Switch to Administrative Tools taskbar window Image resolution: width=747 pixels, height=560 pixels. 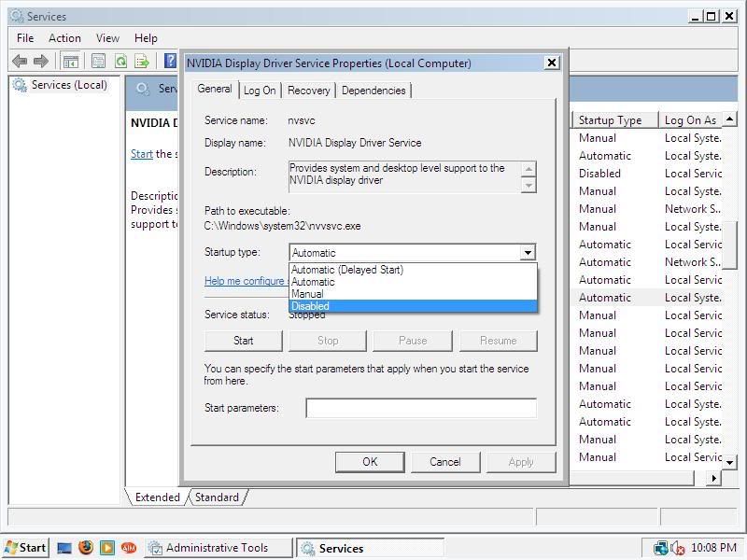click(218, 548)
